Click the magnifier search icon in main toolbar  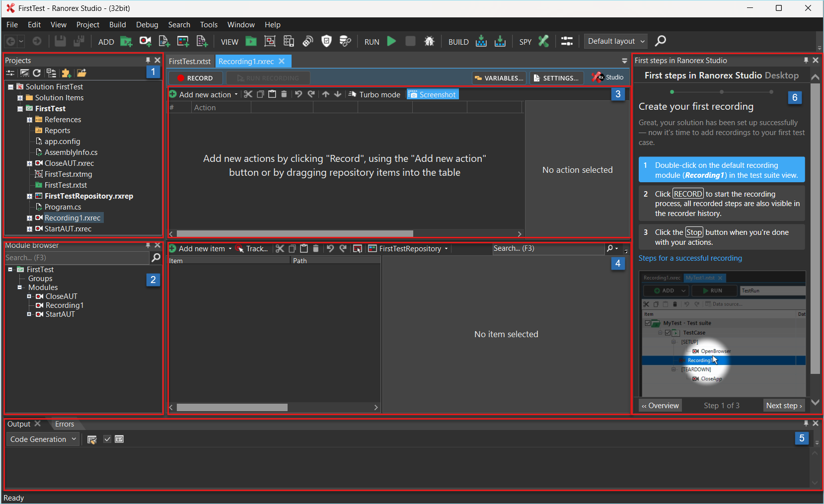[660, 41]
